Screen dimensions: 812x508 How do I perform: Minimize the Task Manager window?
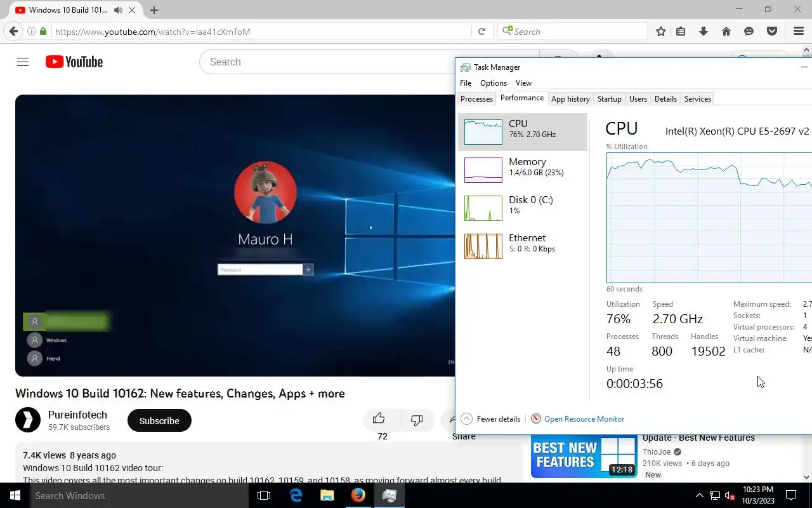(804, 67)
